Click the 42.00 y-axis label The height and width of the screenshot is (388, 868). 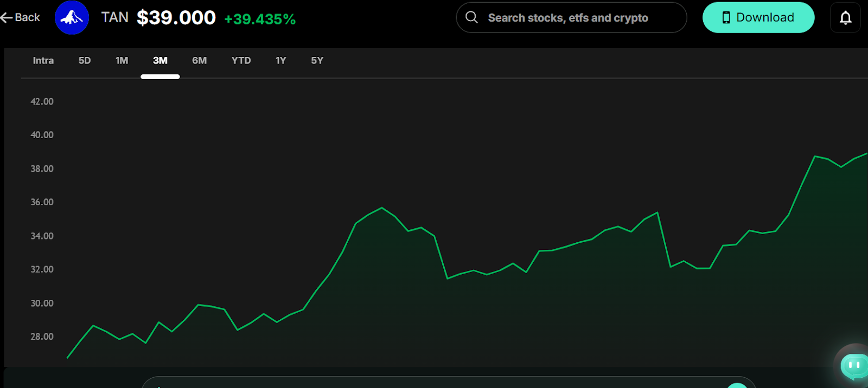42,101
